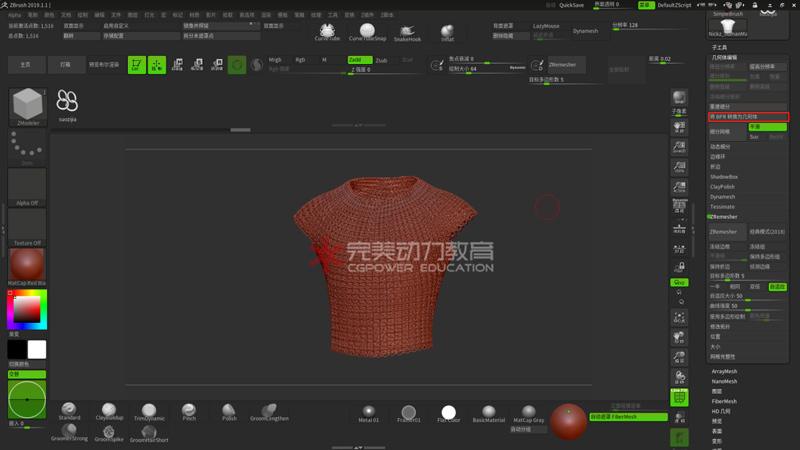The width and height of the screenshot is (800, 450).
Task: Select the SnakeHook brush
Action: [x=407, y=32]
